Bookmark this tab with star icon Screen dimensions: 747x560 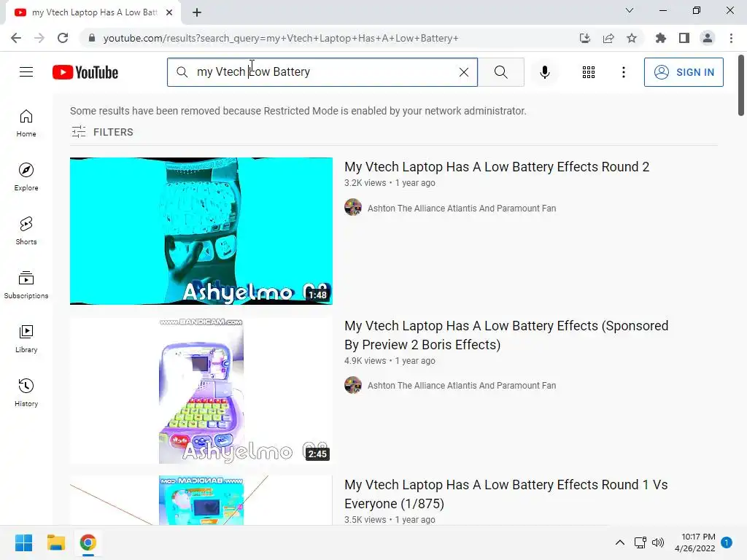[x=632, y=38]
